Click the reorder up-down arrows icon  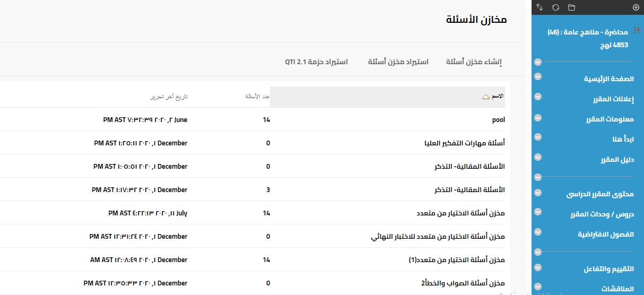pyautogui.click(x=539, y=7)
